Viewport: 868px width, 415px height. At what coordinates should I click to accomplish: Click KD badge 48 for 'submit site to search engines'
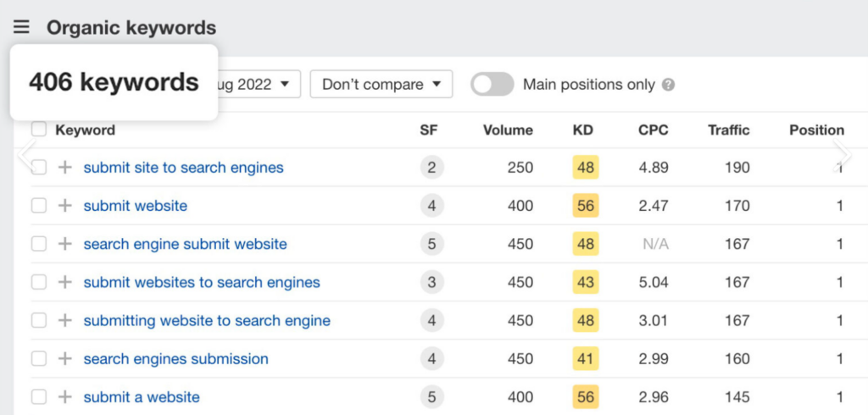586,167
